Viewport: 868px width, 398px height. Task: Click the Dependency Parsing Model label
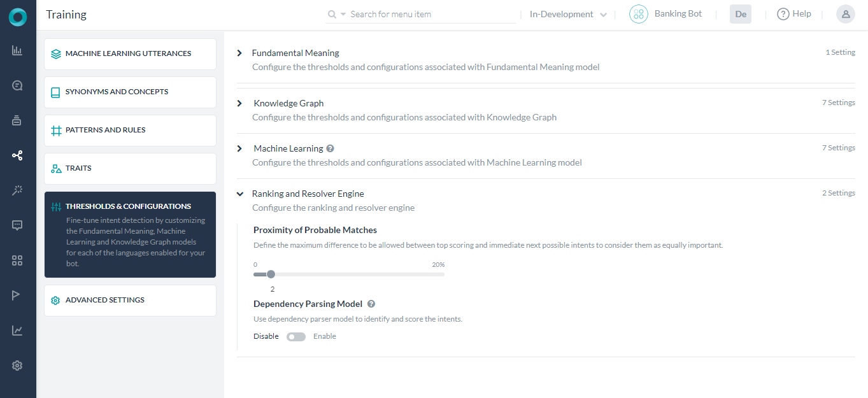click(308, 304)
